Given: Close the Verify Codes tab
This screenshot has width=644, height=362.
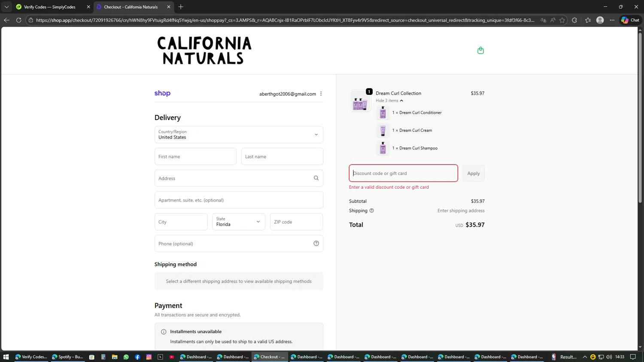Looking at the screenshot, I should 88,7.
